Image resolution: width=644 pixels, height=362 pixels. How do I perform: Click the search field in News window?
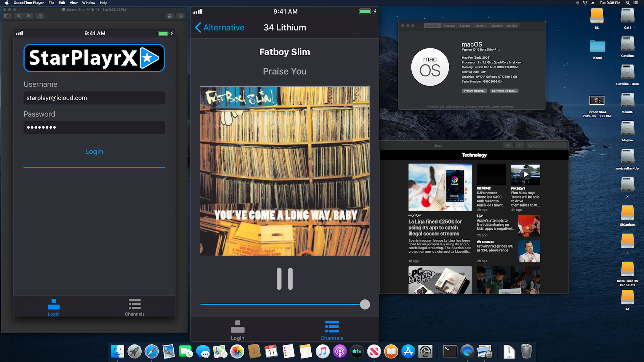[546, 145]
